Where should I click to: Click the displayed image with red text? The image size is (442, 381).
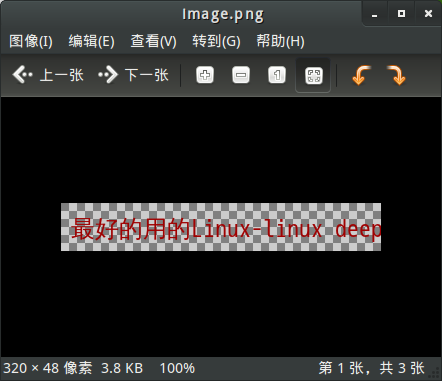221,227
